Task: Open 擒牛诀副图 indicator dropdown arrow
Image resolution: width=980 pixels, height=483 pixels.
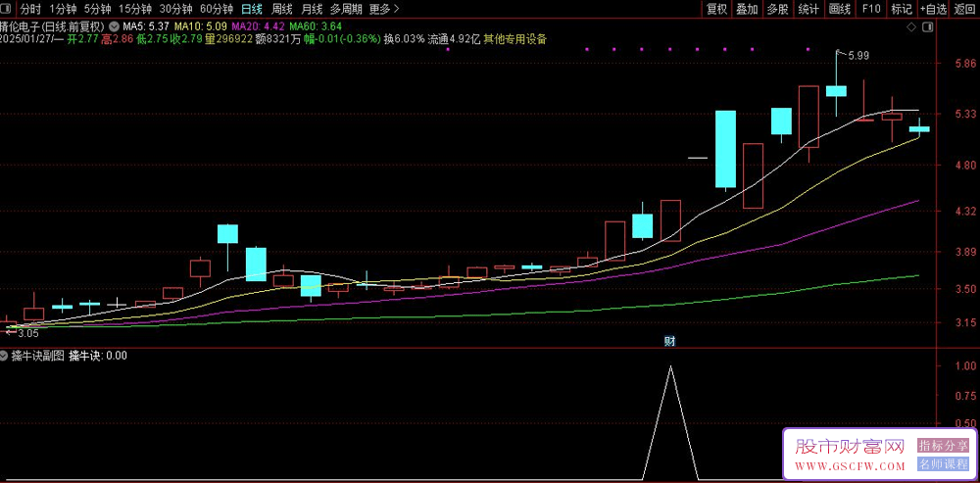Action: (x=5, y=356)
